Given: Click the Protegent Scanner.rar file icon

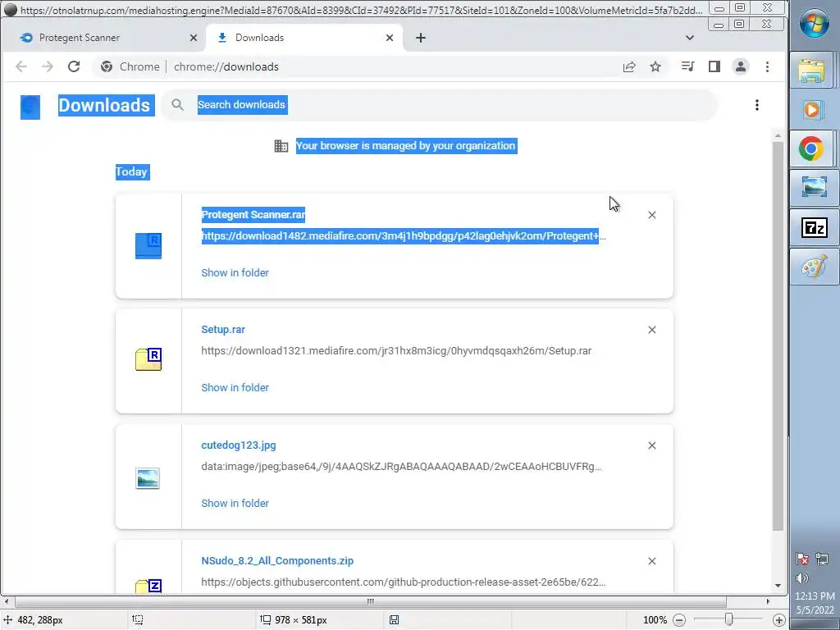Looking at the screenshot, I should coord(148,245).
